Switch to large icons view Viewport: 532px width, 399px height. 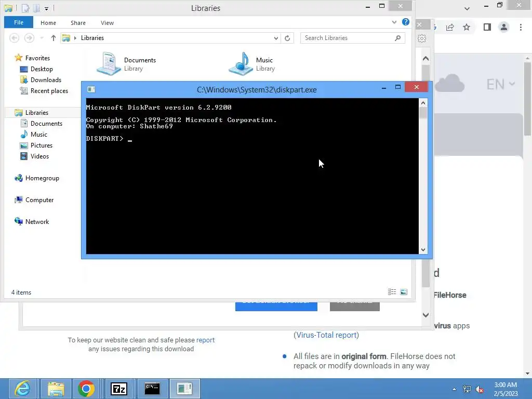tap(404, 292)
